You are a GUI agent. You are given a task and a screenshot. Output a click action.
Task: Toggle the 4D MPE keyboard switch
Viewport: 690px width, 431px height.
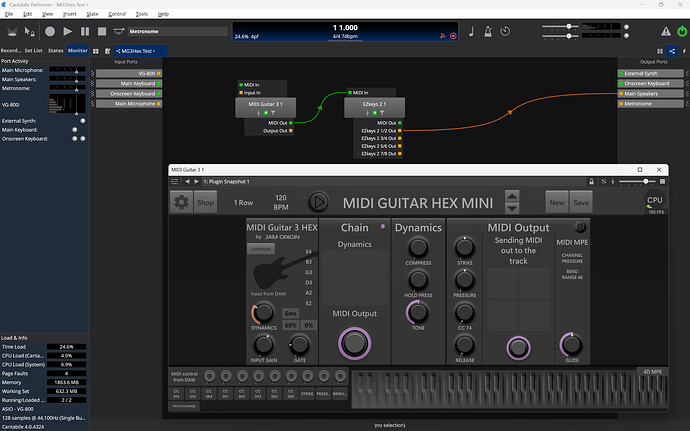tap(651, 373)
